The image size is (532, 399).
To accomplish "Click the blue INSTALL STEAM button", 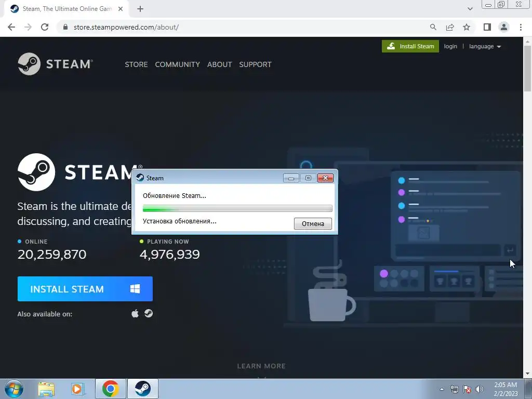I will (x=85, y=289).
